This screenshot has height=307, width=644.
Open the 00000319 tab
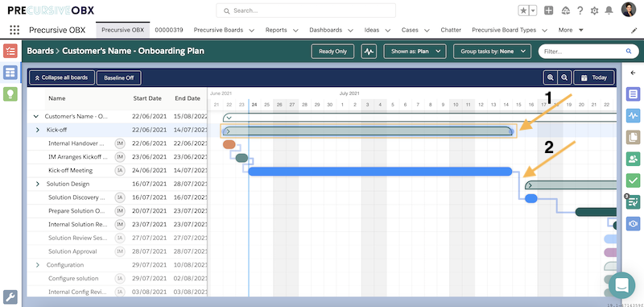tap(169, 30)
